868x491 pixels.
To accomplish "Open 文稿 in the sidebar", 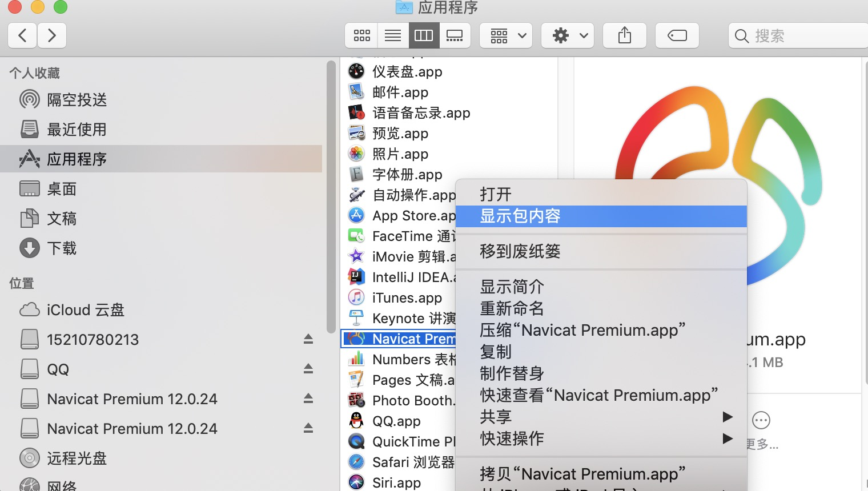I will tap(162, 219).
